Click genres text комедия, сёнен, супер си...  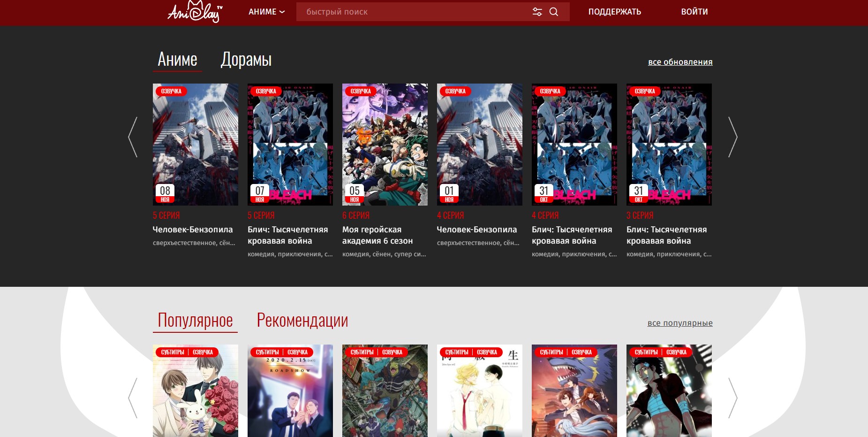click(384, 254)
